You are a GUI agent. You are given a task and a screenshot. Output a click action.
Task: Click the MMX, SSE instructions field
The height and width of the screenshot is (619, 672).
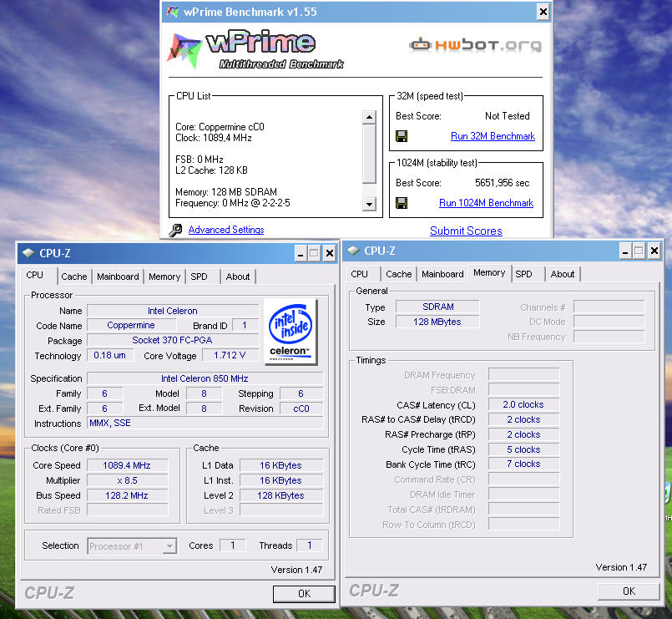point(205,423)
